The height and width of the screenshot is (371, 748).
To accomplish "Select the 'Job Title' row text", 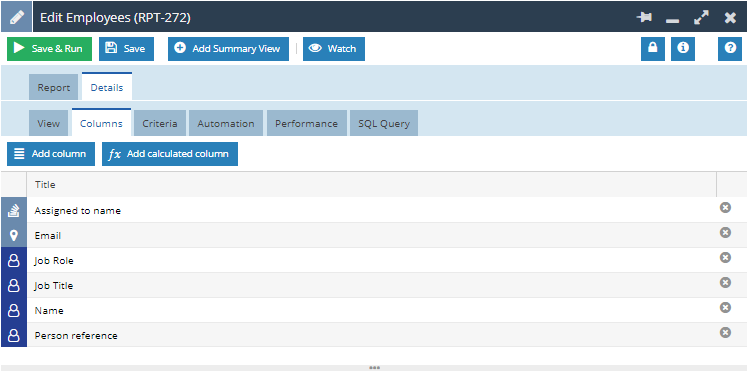I will tap(53, 286).
